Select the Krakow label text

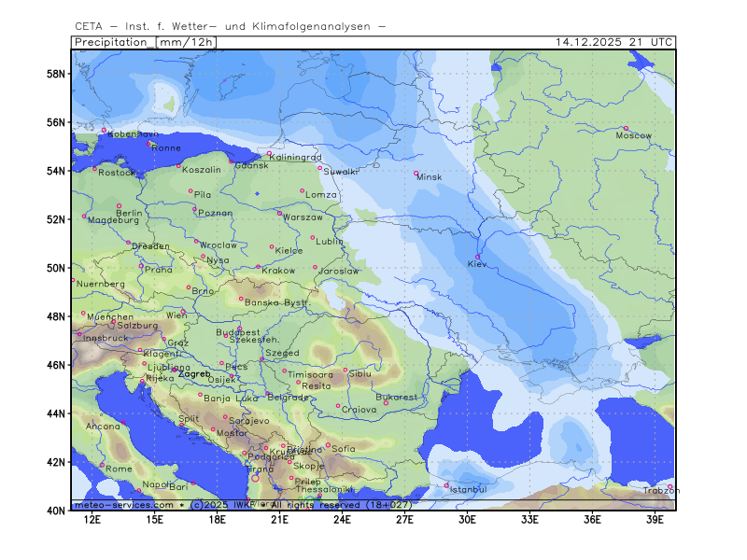coord(278,271)
